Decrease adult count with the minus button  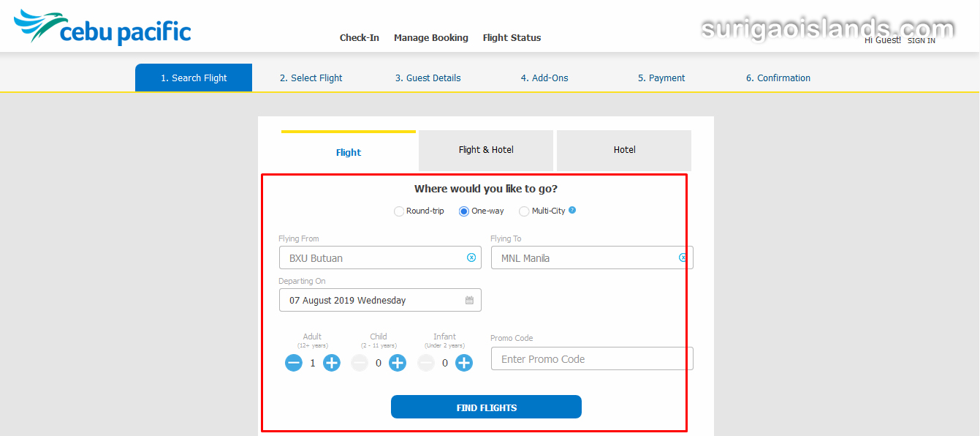(x=294, y=362)
